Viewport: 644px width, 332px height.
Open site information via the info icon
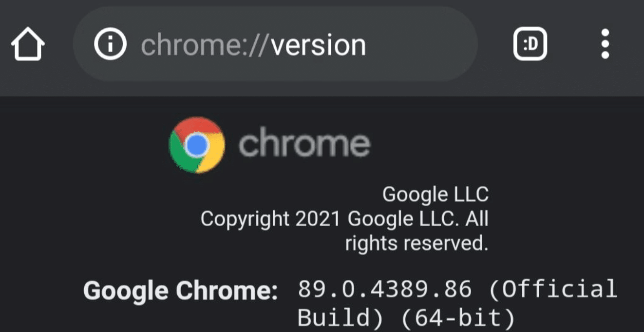pyautogui.click(x=110, y=45)
